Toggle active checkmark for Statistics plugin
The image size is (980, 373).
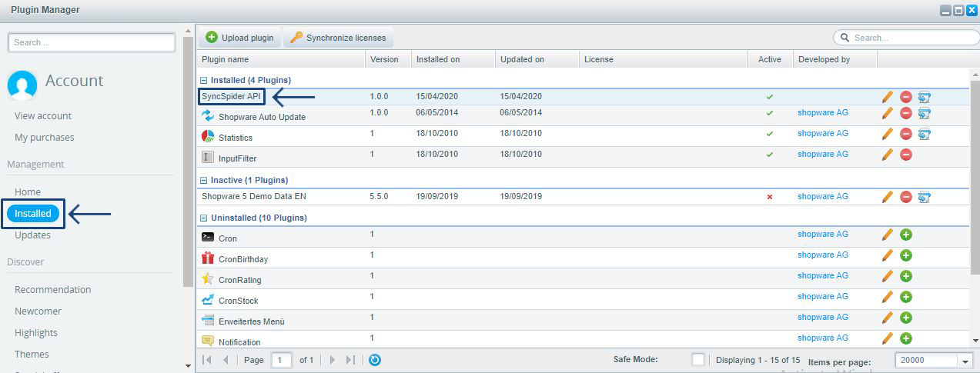pos(769,134)
